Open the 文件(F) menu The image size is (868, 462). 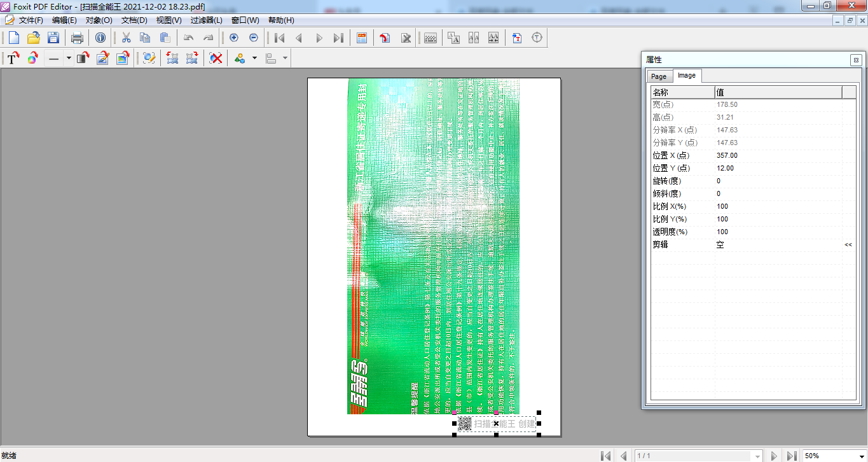coord(31,20)
